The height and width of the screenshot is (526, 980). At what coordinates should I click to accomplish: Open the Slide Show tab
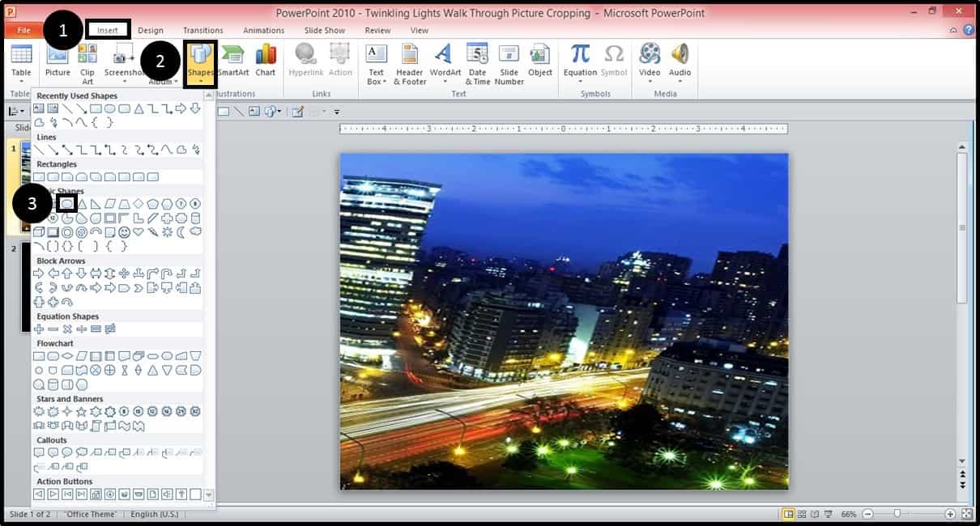324,30
